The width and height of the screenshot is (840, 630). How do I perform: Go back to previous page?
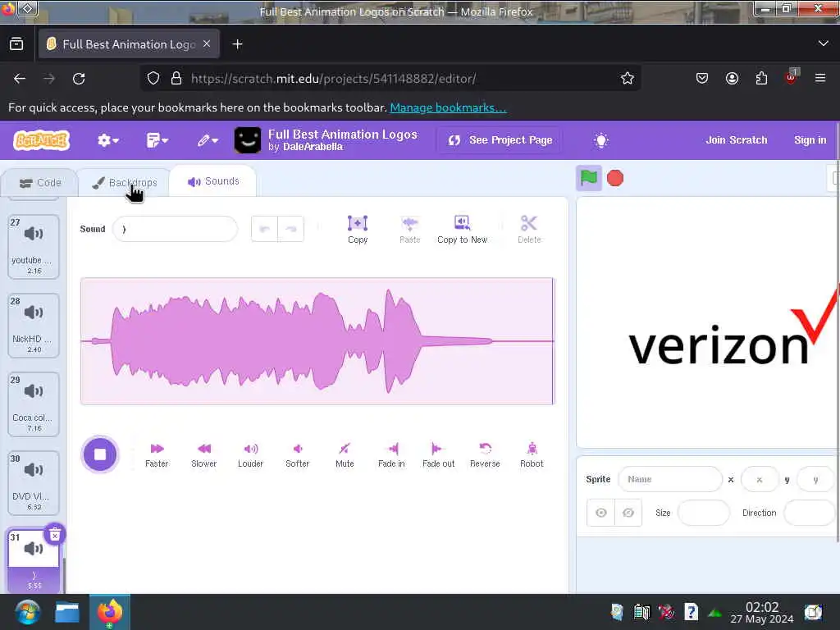coord(20,79)
